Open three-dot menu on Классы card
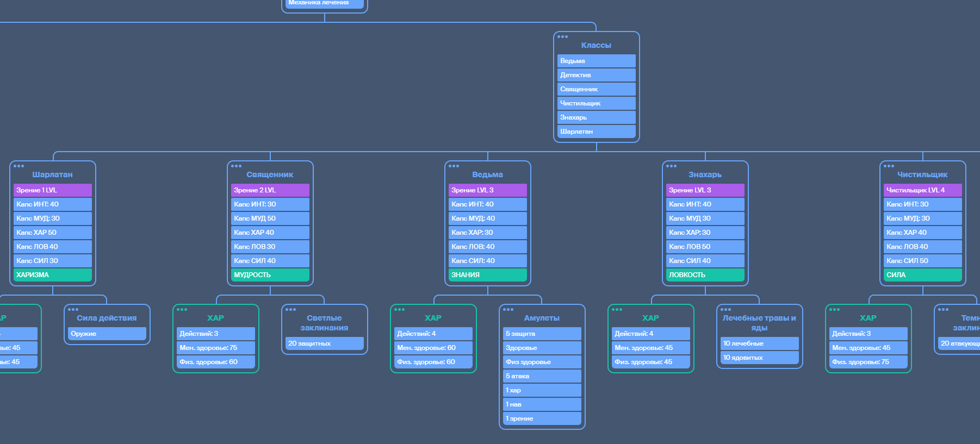Image resolution: width=980 pixels, height=444 pixels. 562,37
